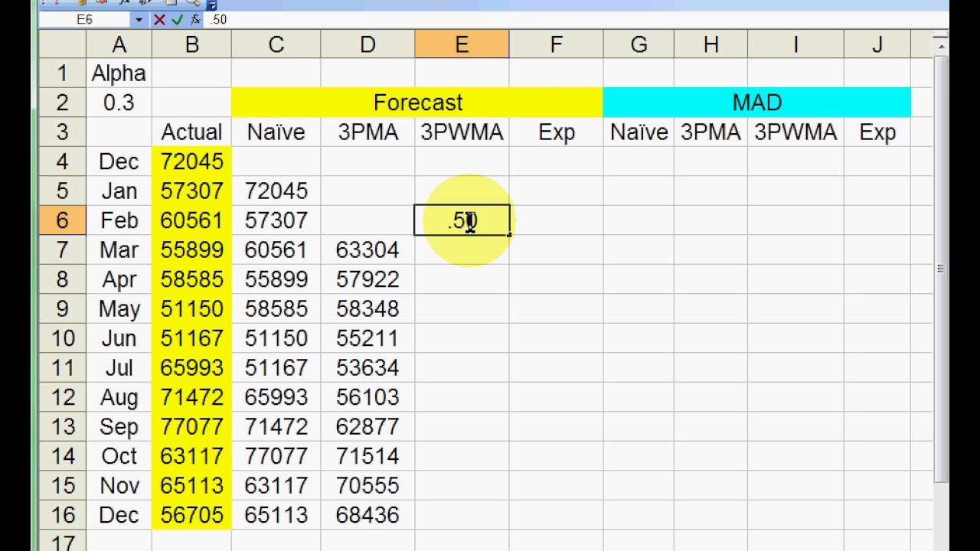Screen dimensions: 980x551
Task: Select row 3 header
Action: coord(62,132)
